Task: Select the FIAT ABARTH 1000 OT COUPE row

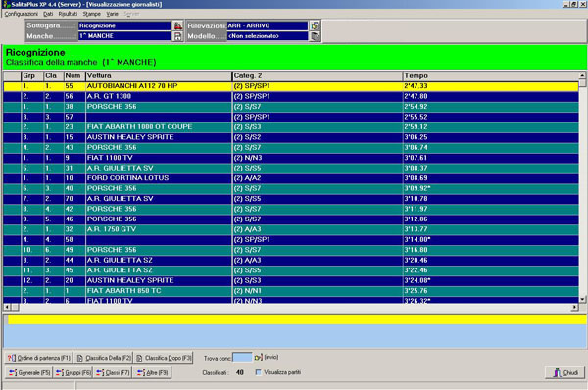Action: click(x=291, y=127)
